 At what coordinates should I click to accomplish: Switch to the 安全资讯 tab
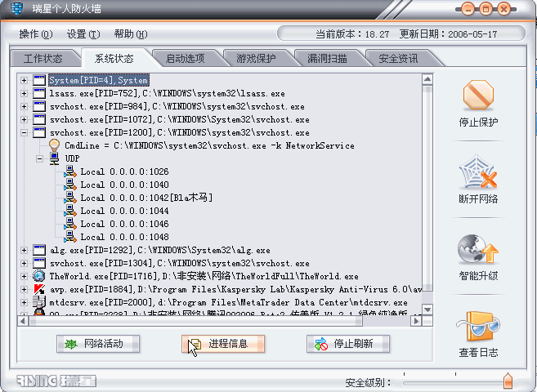[398, 59]
